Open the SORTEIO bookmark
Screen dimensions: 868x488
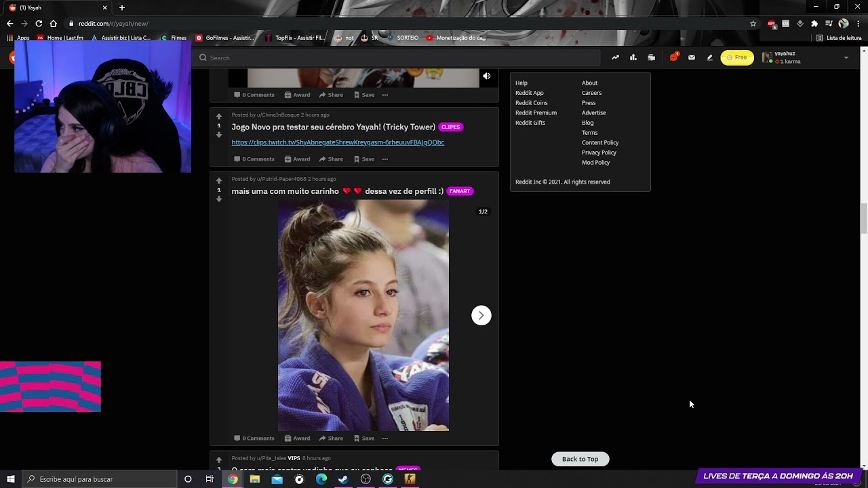tap(403, 38)
